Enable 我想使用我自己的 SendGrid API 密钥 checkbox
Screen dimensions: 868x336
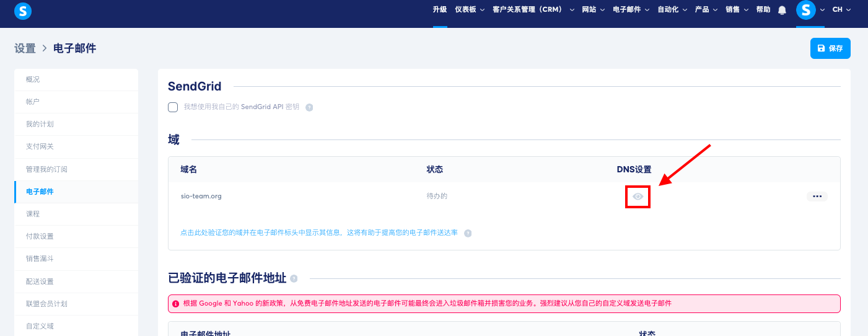pyautogui.click(x=173, y=107)
